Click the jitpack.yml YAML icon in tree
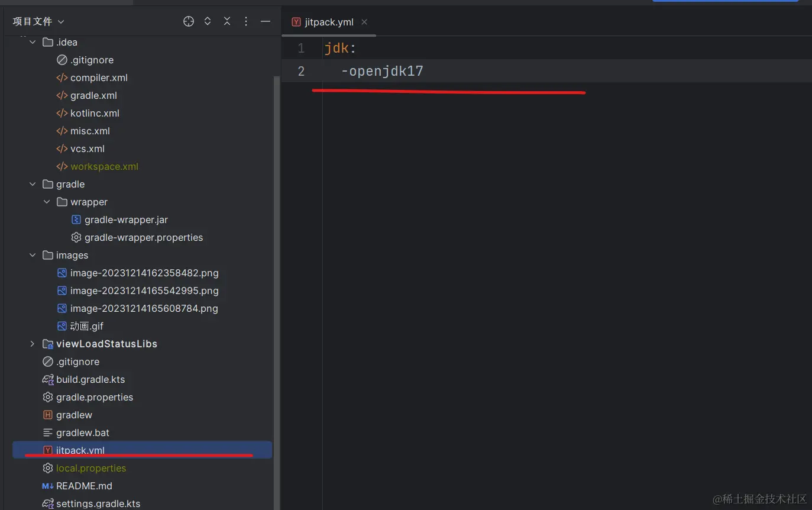Screen dimensions: 812x510 48,450
